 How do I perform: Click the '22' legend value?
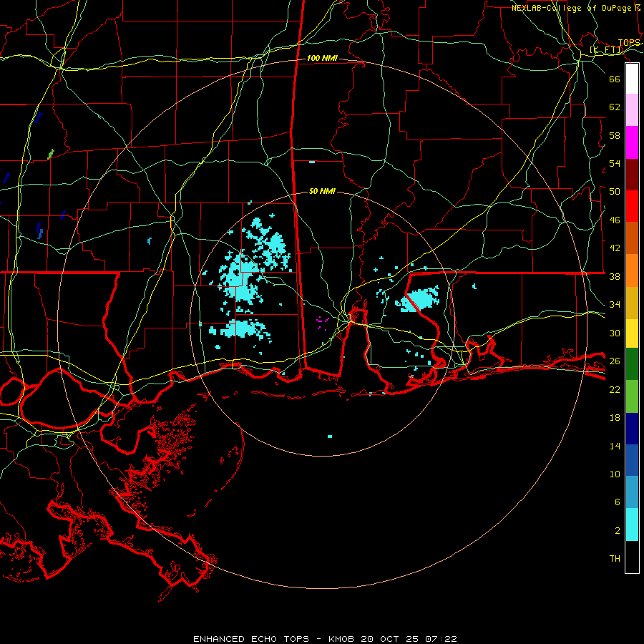point(615,389)
